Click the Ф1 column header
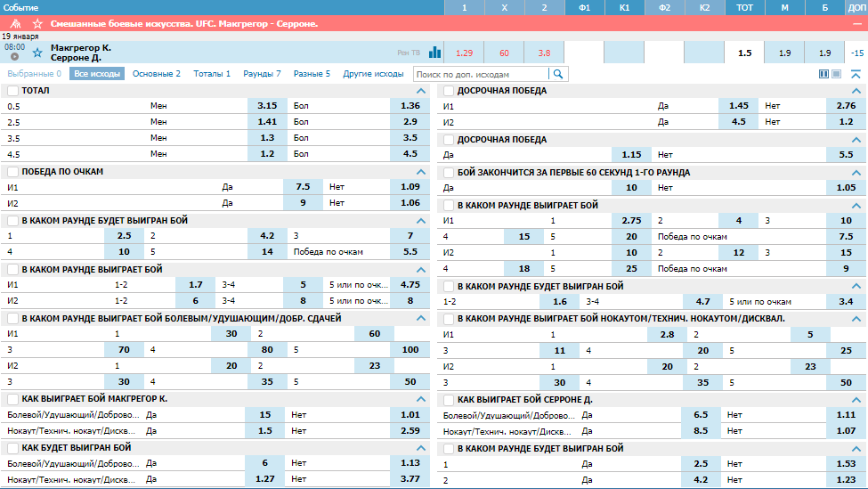The height and width of the screenshot is (489, 868). [x=585, y=7]
